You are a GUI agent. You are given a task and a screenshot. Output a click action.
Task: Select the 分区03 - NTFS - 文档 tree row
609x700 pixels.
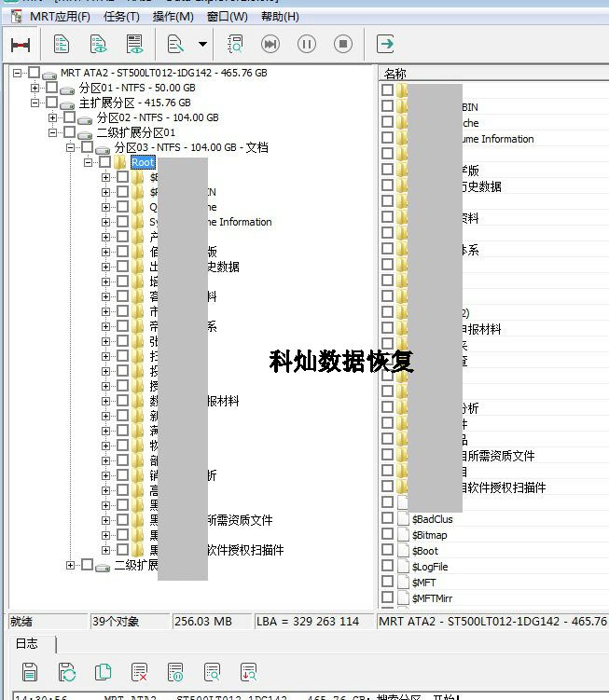pos(191,147)
